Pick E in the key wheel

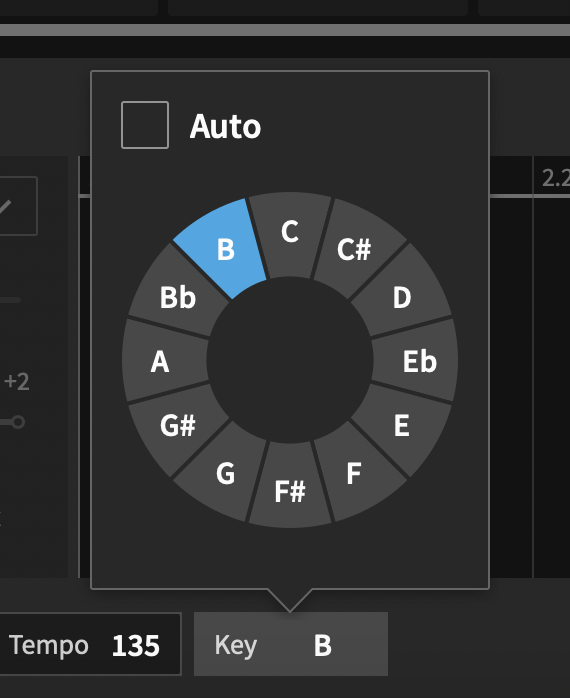[x=402, y=425]
